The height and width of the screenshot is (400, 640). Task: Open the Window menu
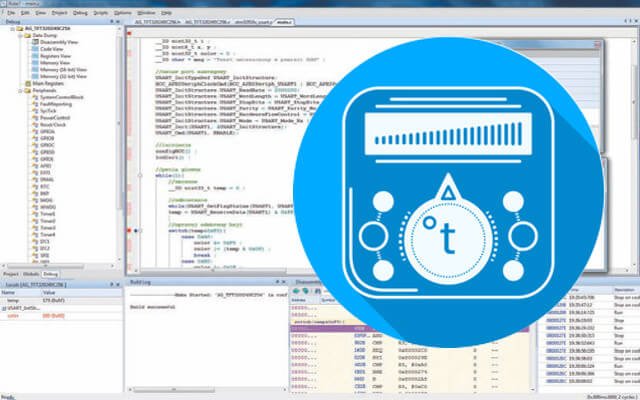[x=146, y=13]
